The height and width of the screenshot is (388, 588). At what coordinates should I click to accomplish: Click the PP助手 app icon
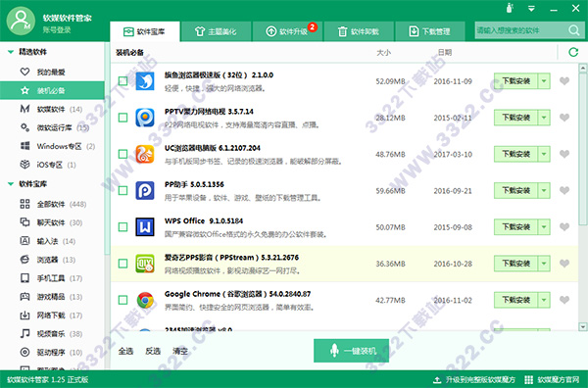[145, 190]
